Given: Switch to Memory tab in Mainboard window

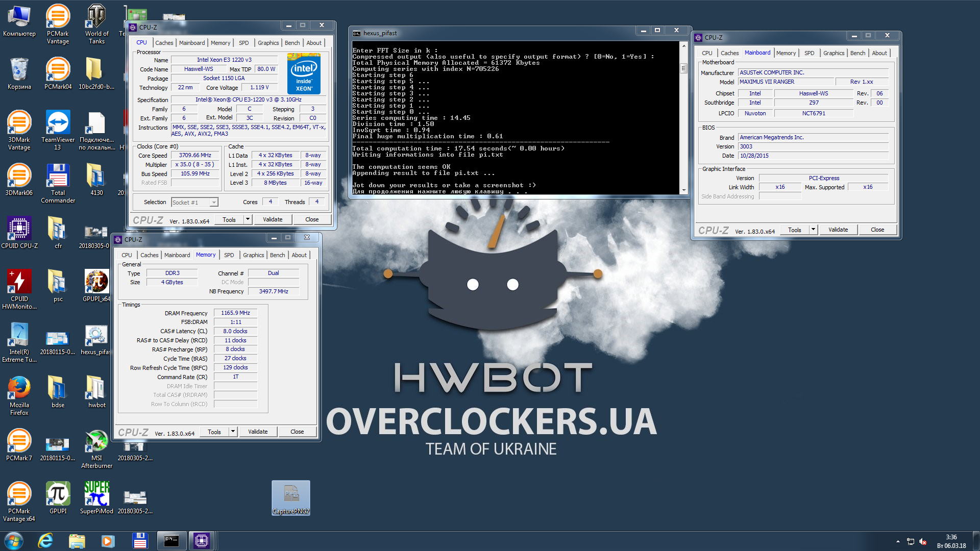Looking at the screenshot, I should click(786, 53).
